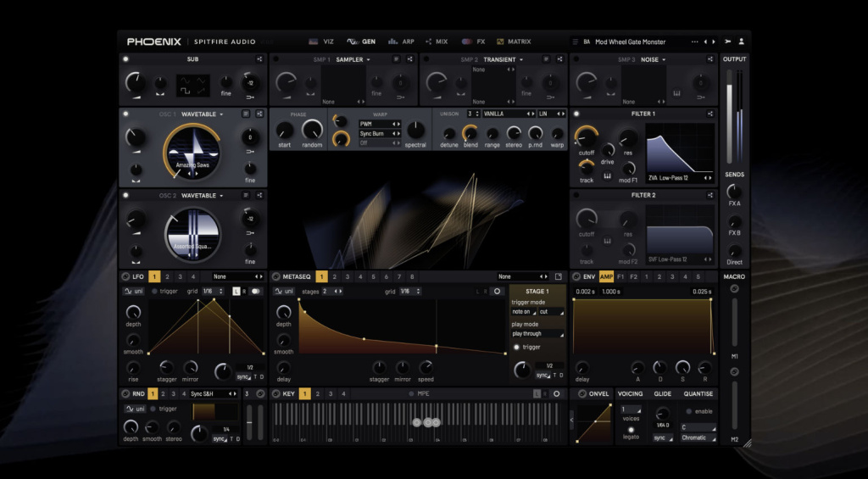Screen dimensions: 868x479
Task: Click the LFO modulation link icon
Action: [125, 277]
